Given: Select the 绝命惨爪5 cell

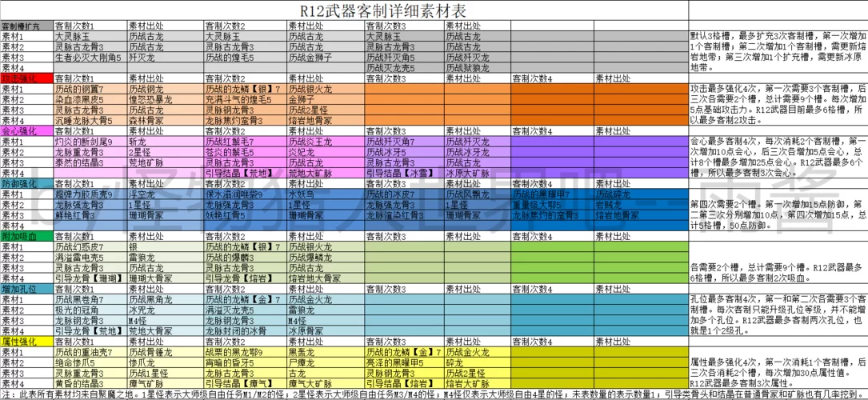Looking at the screenshot, I should (x=90, y=362).
